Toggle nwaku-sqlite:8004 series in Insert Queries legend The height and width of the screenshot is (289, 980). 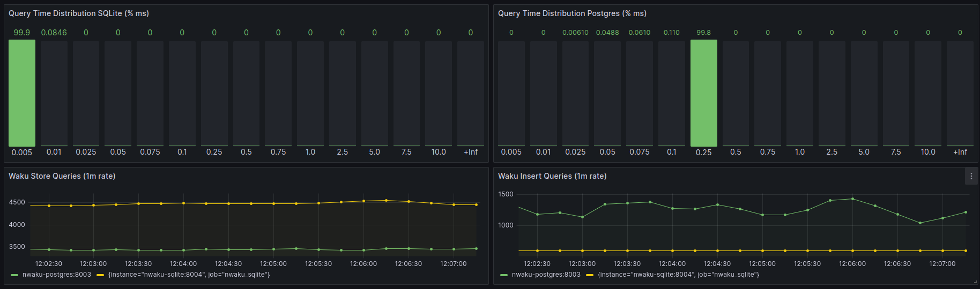click(x=678, y=275)
